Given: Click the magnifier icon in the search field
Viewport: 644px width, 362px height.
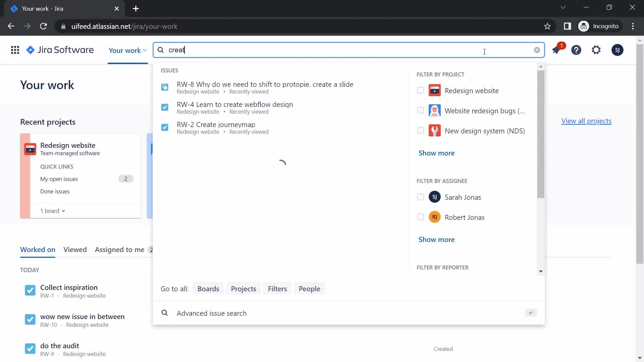Looking at the screenshot, I should [x=161, y=50].
